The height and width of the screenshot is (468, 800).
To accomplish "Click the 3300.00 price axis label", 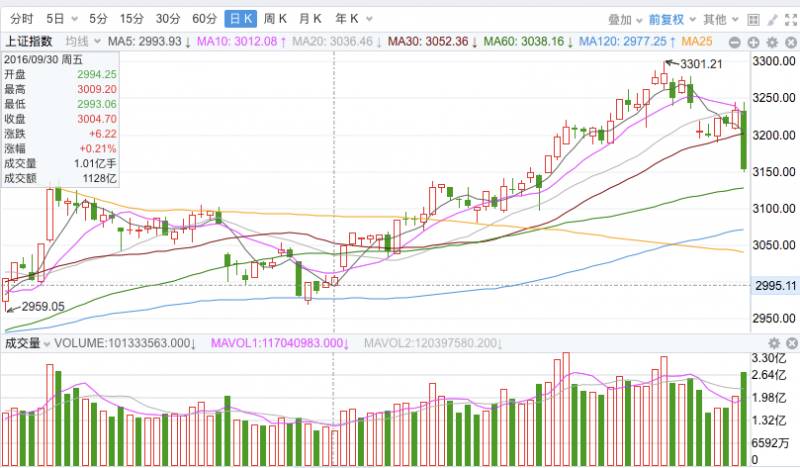I will pos(774,61).
